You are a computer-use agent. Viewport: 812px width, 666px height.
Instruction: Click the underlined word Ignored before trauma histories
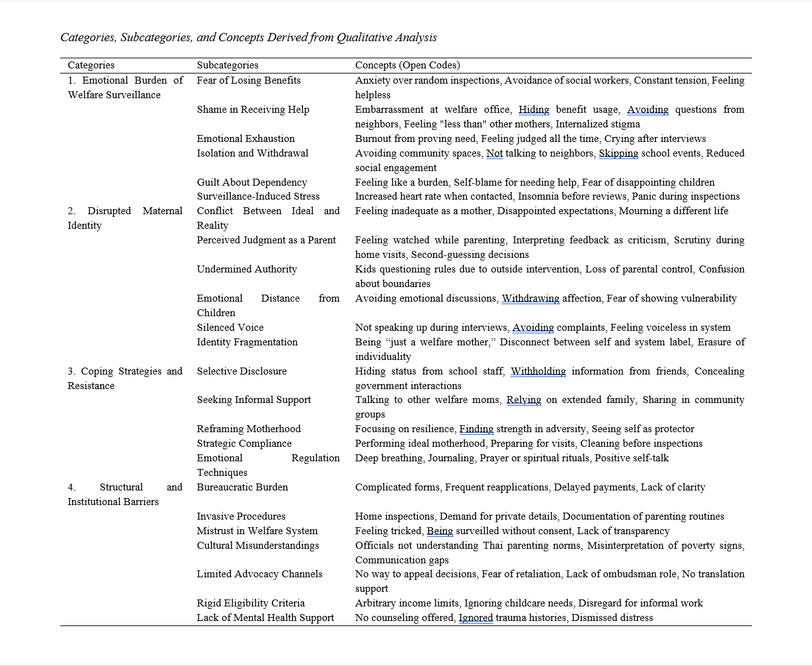pyautogui.click(x=476, y=618)
